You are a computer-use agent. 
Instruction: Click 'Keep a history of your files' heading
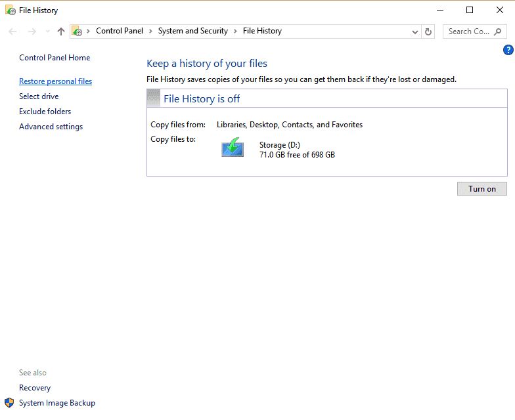coord(207,63)
